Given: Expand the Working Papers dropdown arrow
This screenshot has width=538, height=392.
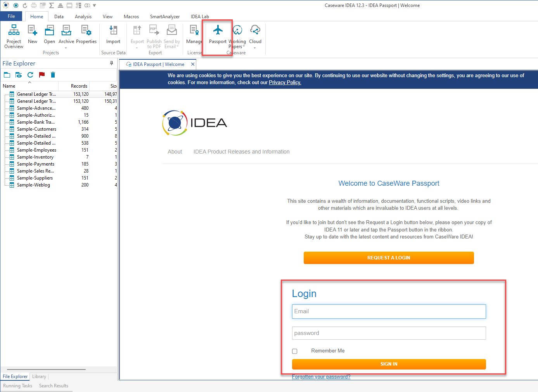Looking at the screenshot, I should (244, 47).
